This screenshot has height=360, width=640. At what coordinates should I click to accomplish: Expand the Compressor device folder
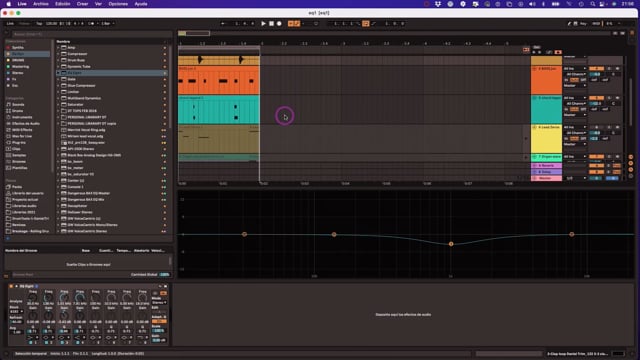pyautogui.click(x=58, y=54)
